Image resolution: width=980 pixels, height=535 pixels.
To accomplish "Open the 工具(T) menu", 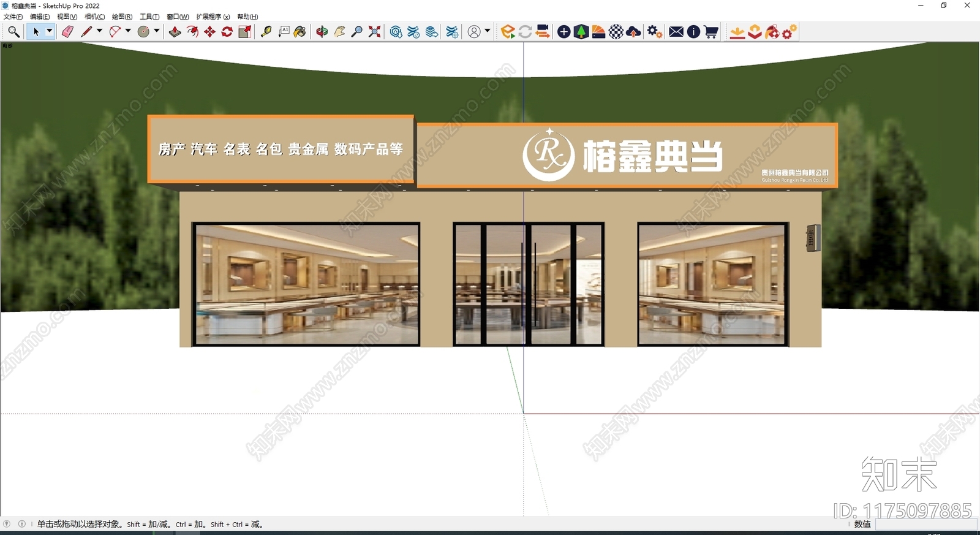I will coord(149,17).
